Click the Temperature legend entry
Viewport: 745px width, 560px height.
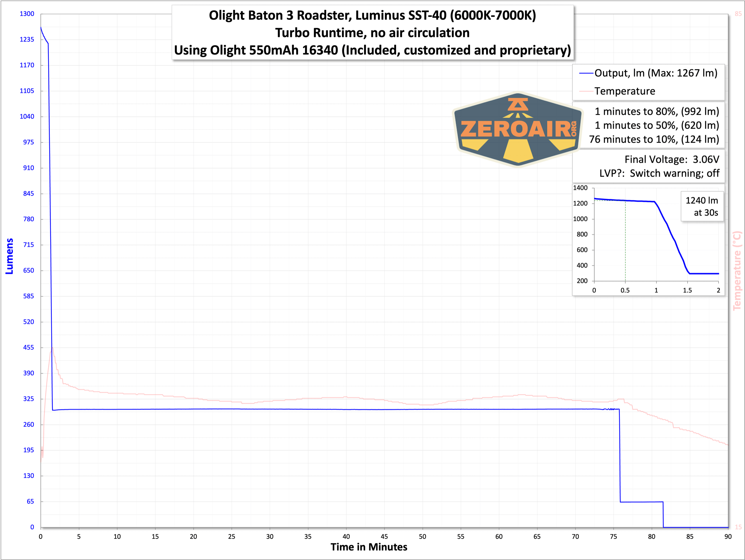[x=625, y=91]
